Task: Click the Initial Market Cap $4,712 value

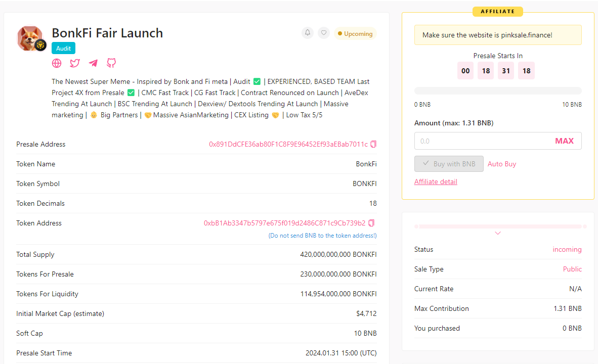Action: pyautogui.click(x=366, y=313)
